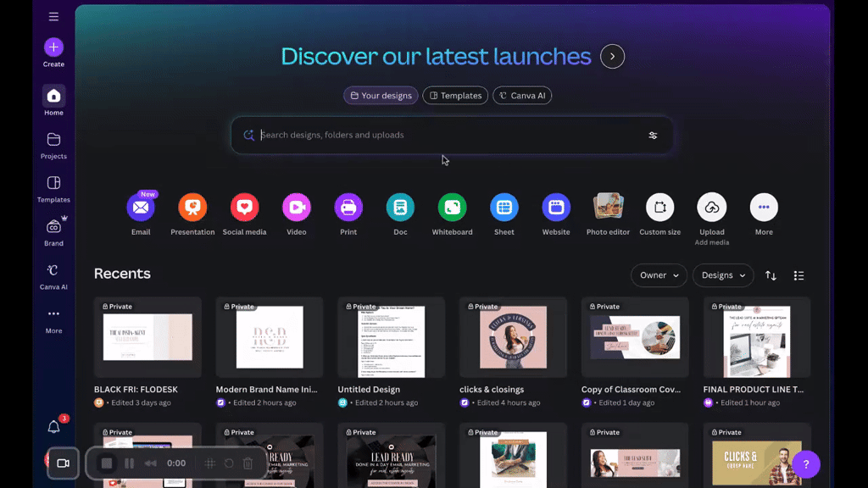Open Untitled Design thumbnail

(x=392, y=337)
